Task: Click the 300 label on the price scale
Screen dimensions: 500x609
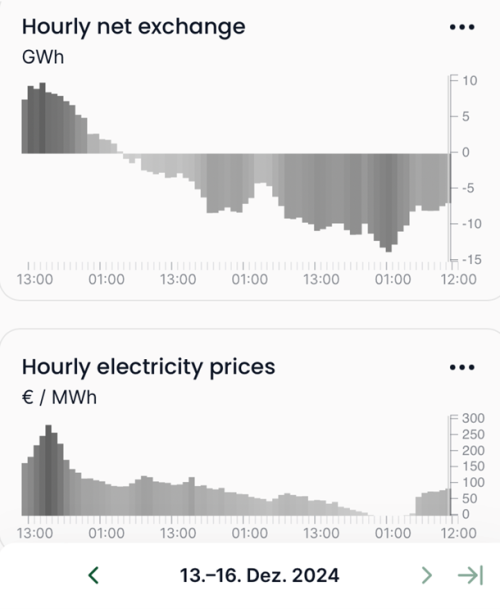Action: coord(473,418)
